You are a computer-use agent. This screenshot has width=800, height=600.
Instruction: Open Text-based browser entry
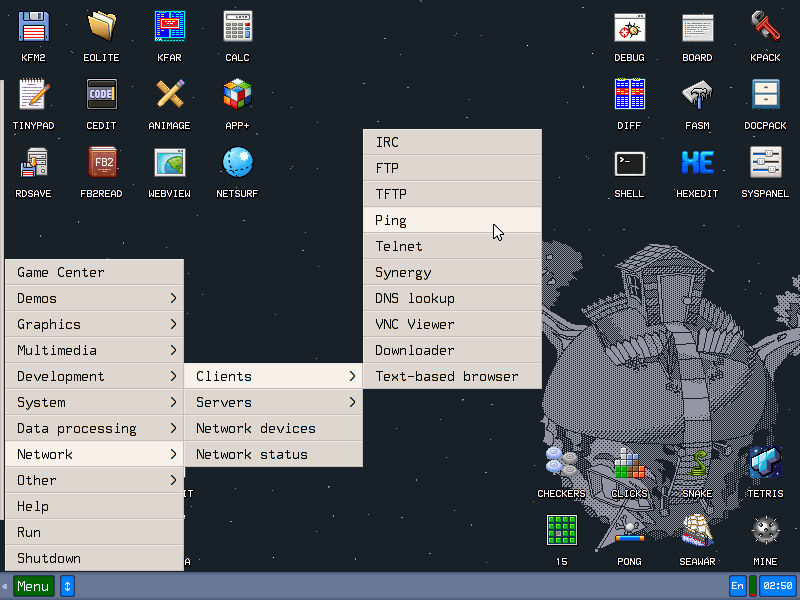pyautogui.click(x=453, y=376)
